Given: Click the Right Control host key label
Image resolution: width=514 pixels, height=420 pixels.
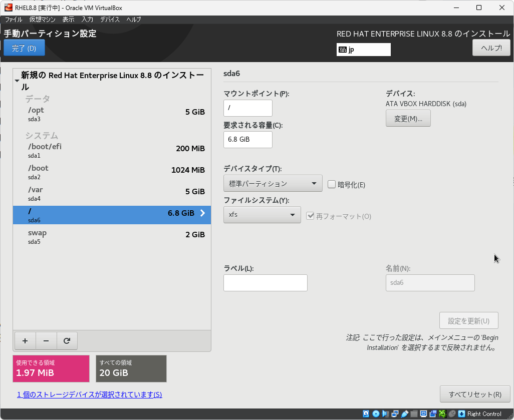Looking at the screenshot, I should (x=484, y=414).
